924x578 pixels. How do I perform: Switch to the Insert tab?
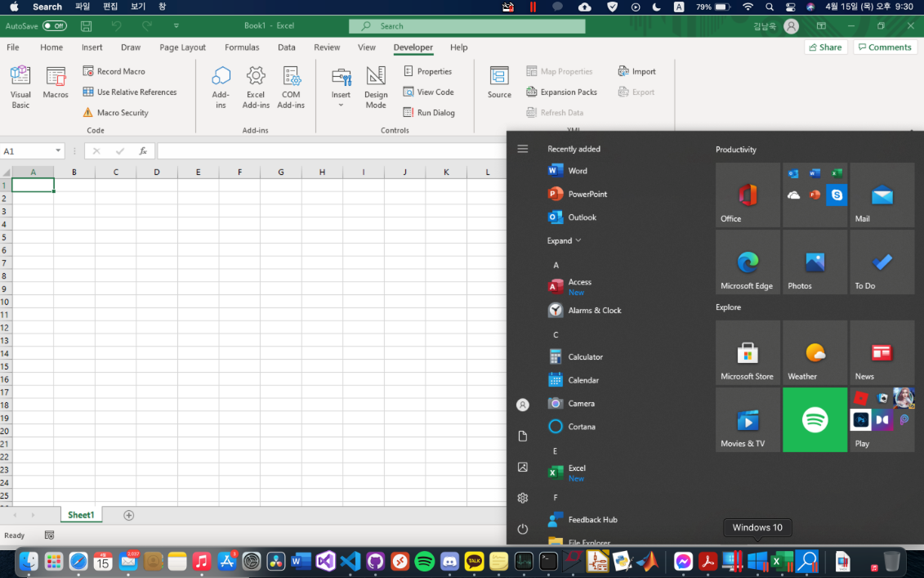[x=92, y=47]
